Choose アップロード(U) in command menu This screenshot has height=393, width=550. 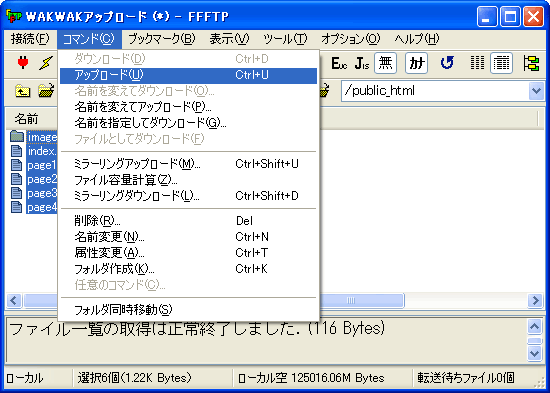[188, 75]
